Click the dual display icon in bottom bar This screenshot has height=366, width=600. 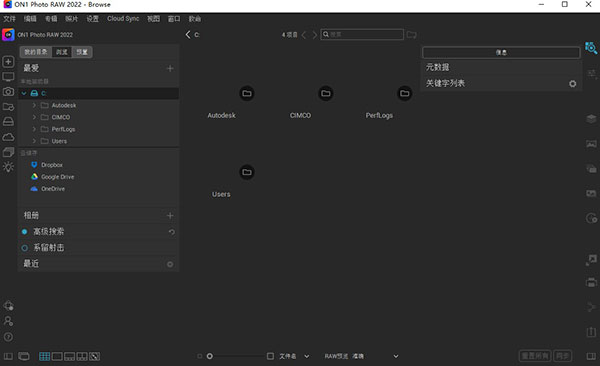pos(24,356)
